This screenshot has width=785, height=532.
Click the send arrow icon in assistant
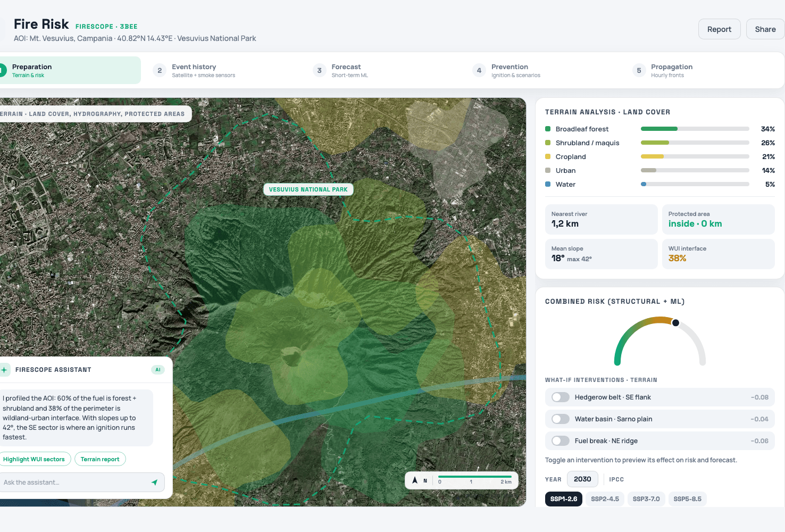pos(154,483)
